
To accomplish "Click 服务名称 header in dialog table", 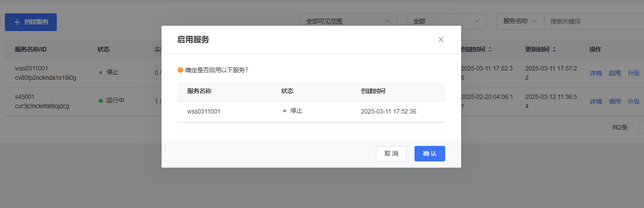I will [199, 91].
